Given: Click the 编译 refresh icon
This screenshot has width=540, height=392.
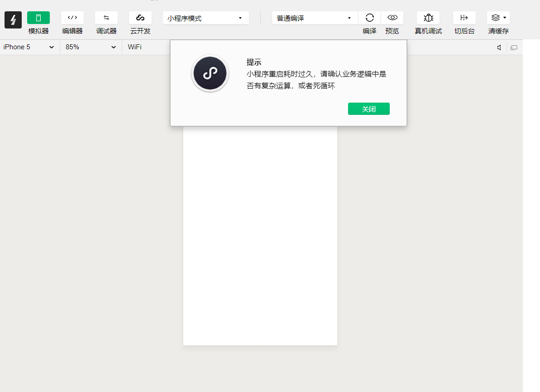Looking at the screenshot, I should (x=370, y=18).
